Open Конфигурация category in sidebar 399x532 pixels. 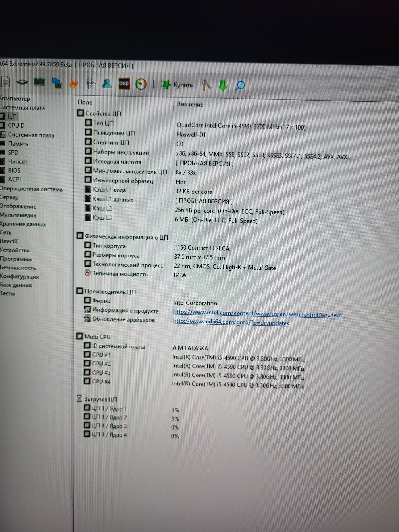[x=19, y=276]
